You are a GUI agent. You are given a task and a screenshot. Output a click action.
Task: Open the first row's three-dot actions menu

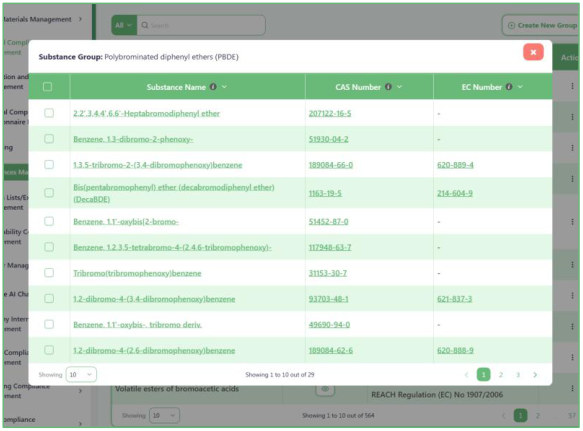pyautogui.click(x=572, y=86)
